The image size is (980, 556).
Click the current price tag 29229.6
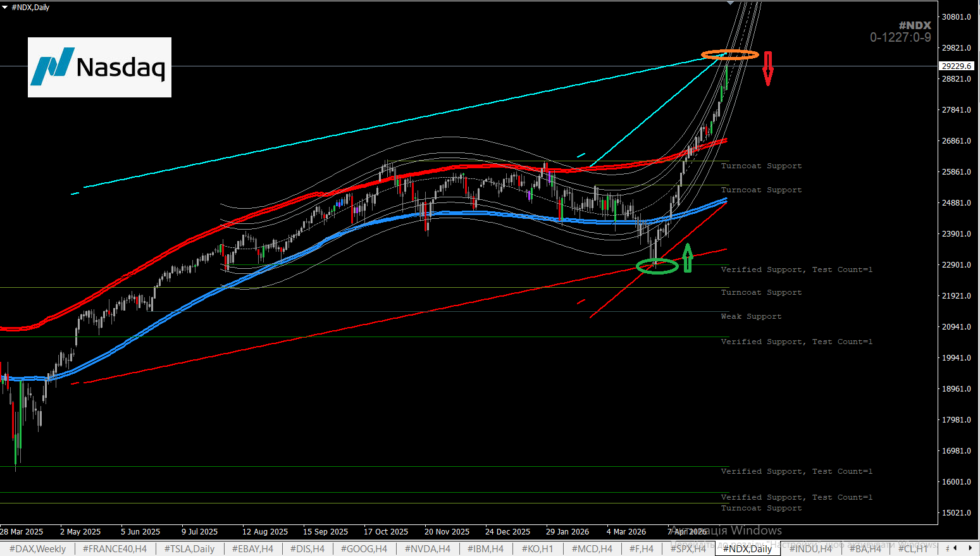[x=957, y=66]
